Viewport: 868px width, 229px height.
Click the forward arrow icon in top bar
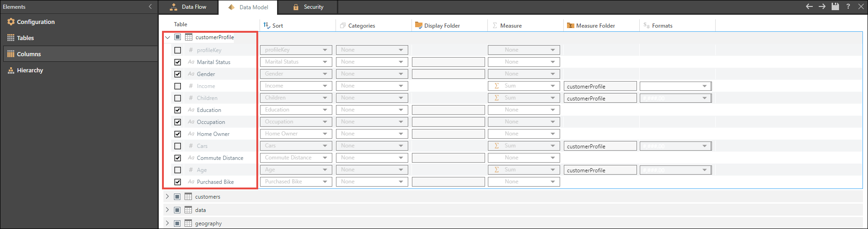pyautogui.click(x=822, y=6)
